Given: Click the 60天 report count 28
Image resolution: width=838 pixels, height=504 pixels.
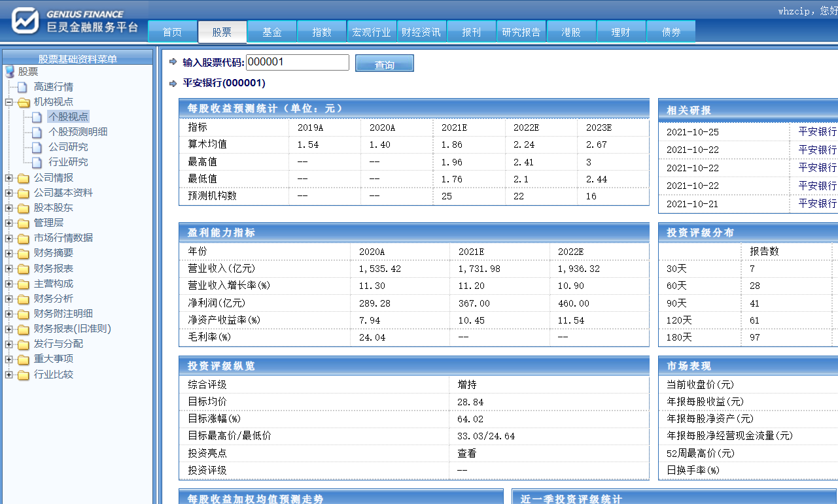Looking at the screenshot, I should (756, 286).
